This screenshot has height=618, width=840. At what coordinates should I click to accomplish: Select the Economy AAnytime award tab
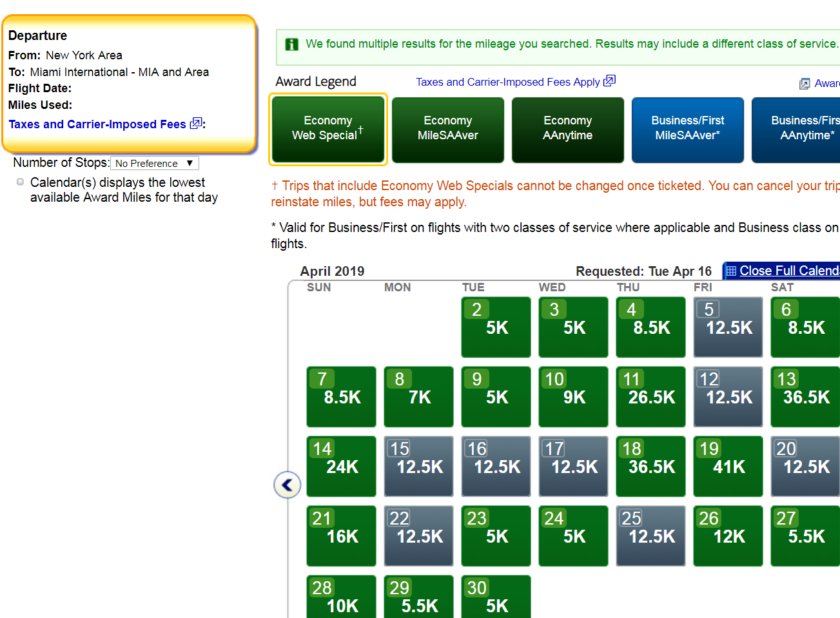pyautogui.click(x=568, y=130)
